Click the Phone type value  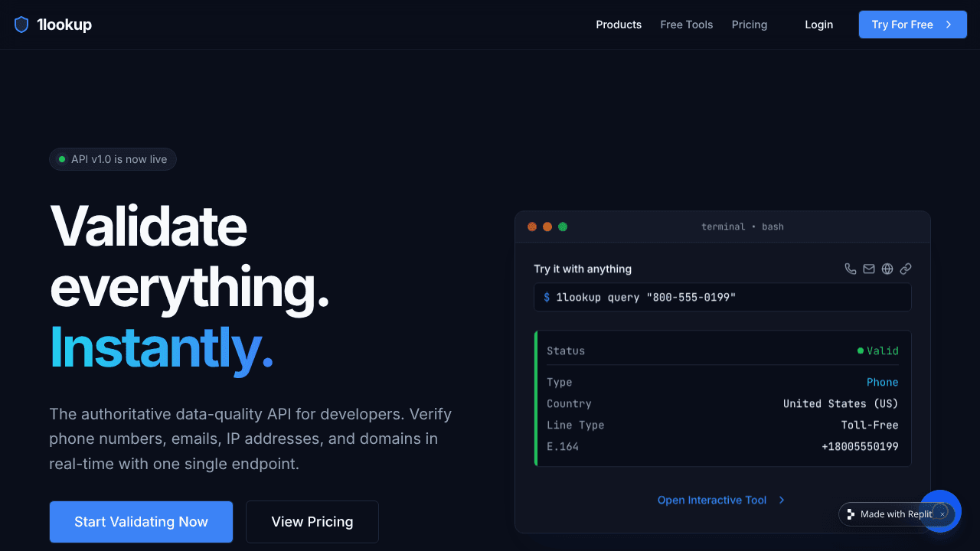882,382
